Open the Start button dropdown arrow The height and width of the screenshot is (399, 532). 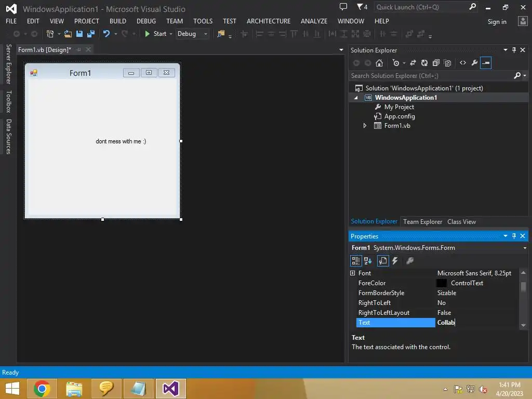(170, 34)
